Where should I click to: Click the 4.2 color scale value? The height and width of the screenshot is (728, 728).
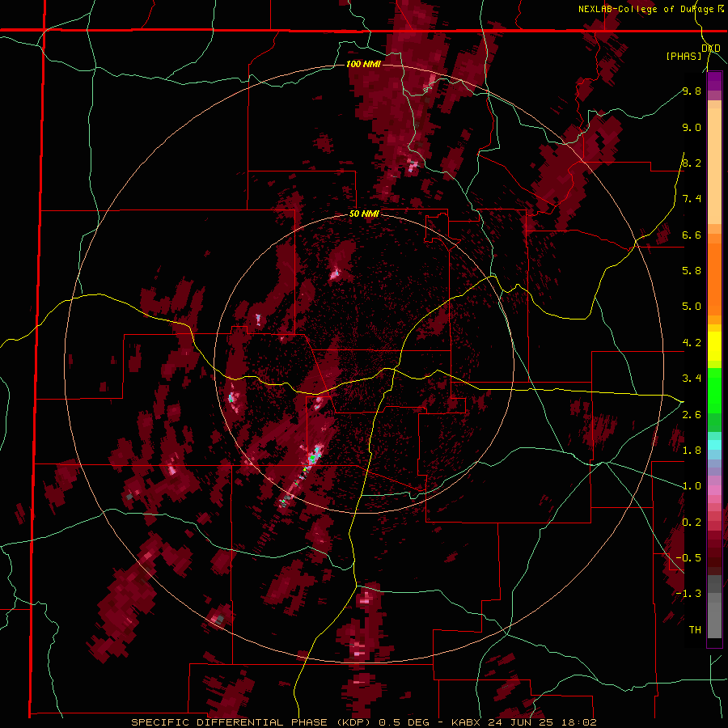(692, 343)
